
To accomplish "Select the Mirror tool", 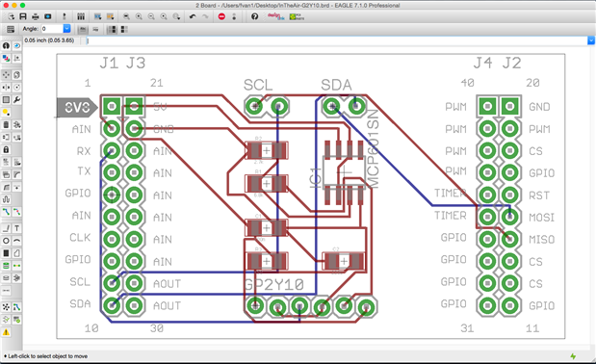I will pyautogui.click(x=6, y=88).
